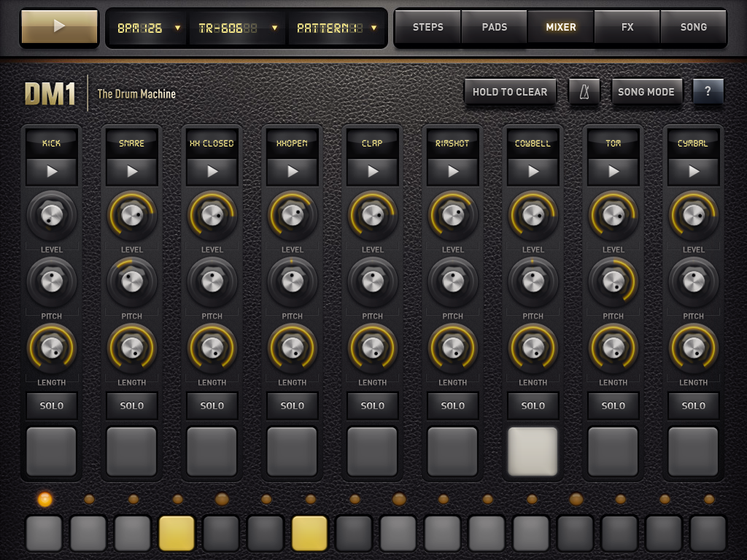Preview the Clap sound play icon

point(373,171)
